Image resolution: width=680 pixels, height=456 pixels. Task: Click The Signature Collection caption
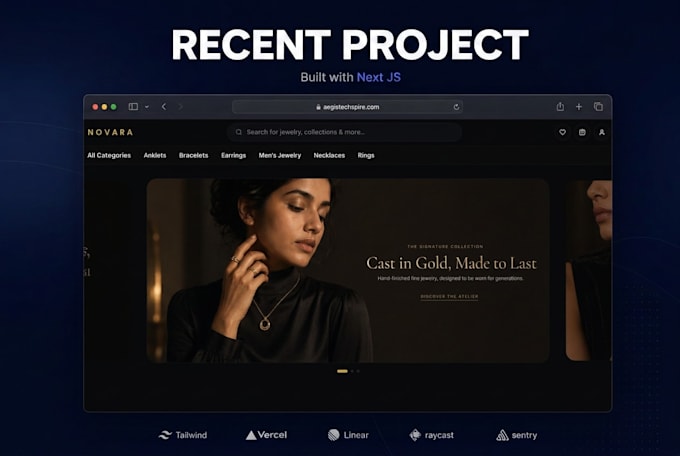tap(445, 246)
